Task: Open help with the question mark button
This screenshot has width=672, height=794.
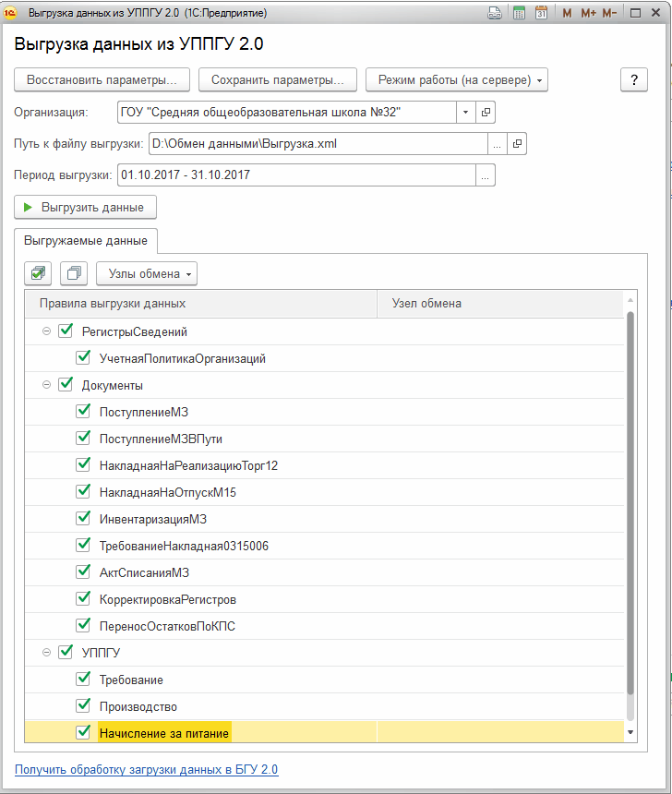Action: (634, 79)
